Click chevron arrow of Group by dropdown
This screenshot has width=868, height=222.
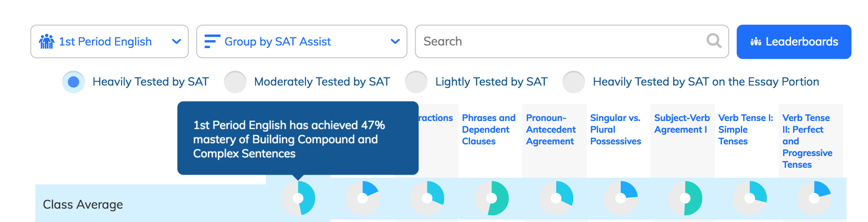tap(395, 41)
